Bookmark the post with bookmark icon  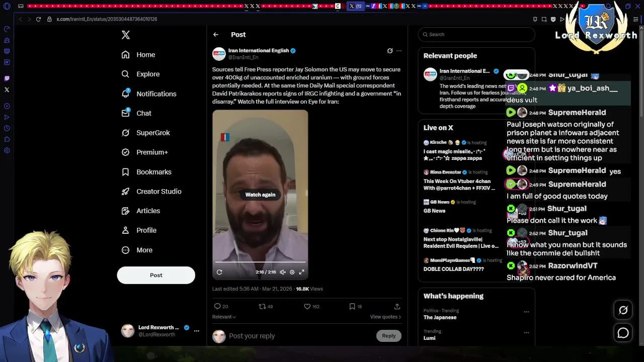352,306
